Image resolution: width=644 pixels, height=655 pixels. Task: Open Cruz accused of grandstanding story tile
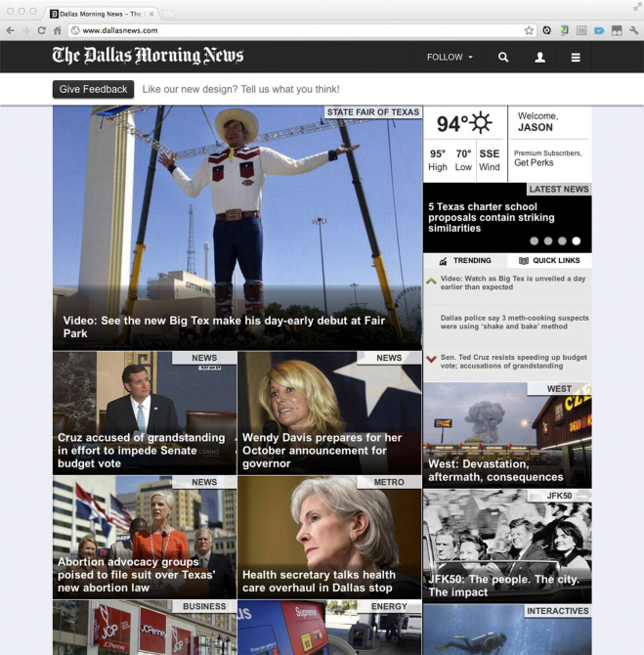point(145,413)
